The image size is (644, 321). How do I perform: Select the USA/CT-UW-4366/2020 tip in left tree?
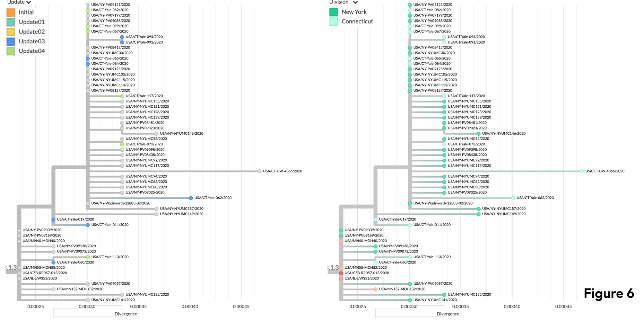pos(260,171)
